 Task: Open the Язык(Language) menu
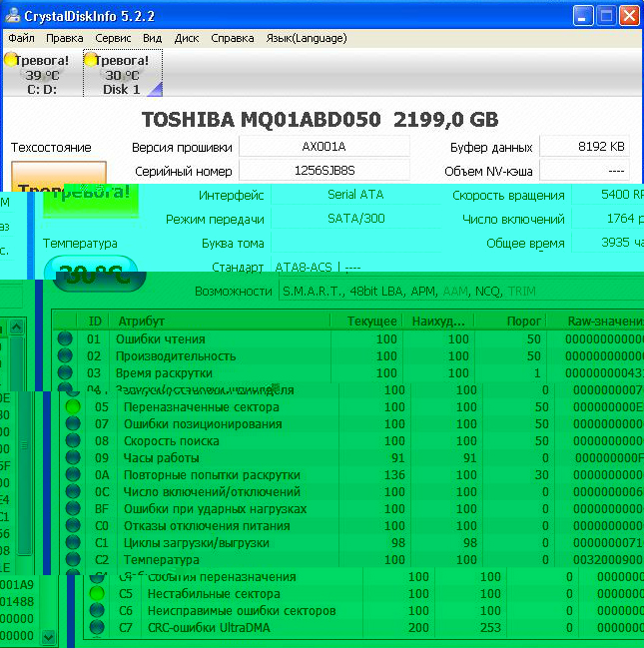[307, 38]
